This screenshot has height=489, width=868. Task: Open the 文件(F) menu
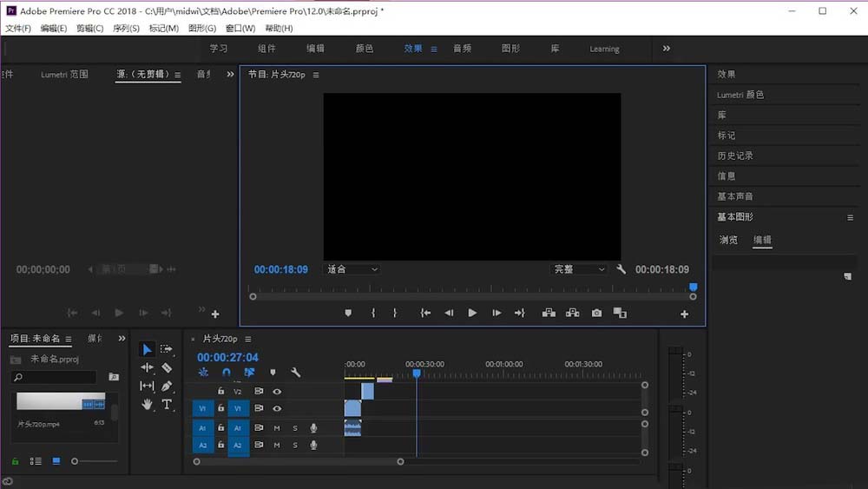pyautogui.click(x=17, y=29)
